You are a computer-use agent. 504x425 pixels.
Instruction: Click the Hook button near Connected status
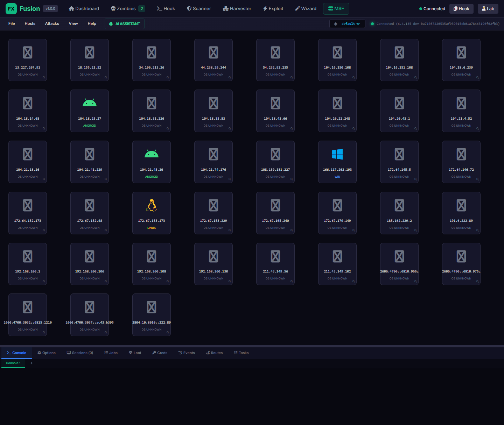[x=461, y=9]
